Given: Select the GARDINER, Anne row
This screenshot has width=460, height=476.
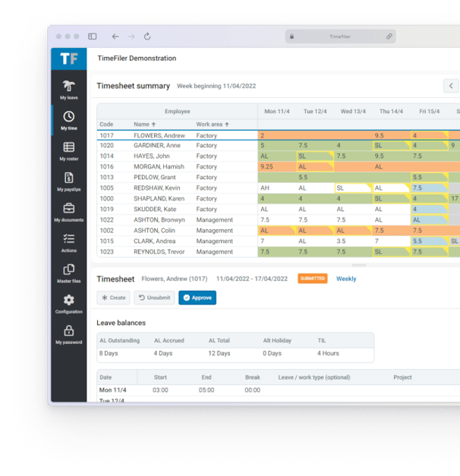Looking at the screenshot, I should [279, 146].
